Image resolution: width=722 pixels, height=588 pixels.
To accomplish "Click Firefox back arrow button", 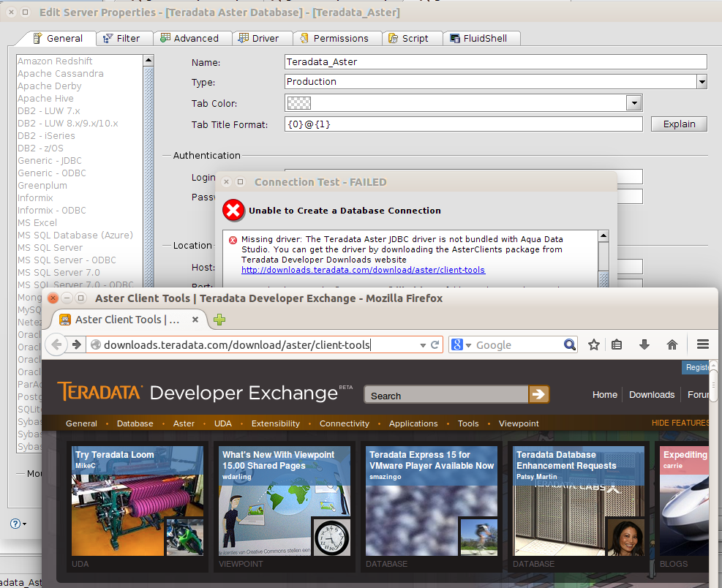I will point(56,344).
